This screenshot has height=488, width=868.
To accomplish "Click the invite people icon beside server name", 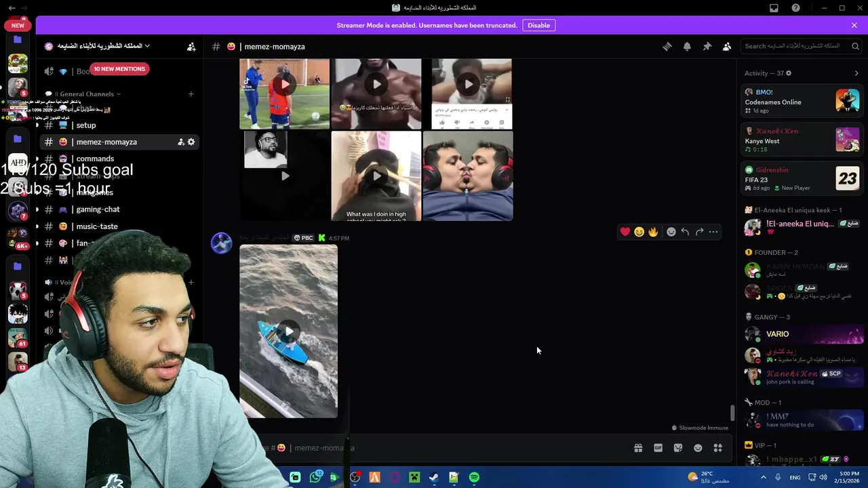I will tap(191, 46).
